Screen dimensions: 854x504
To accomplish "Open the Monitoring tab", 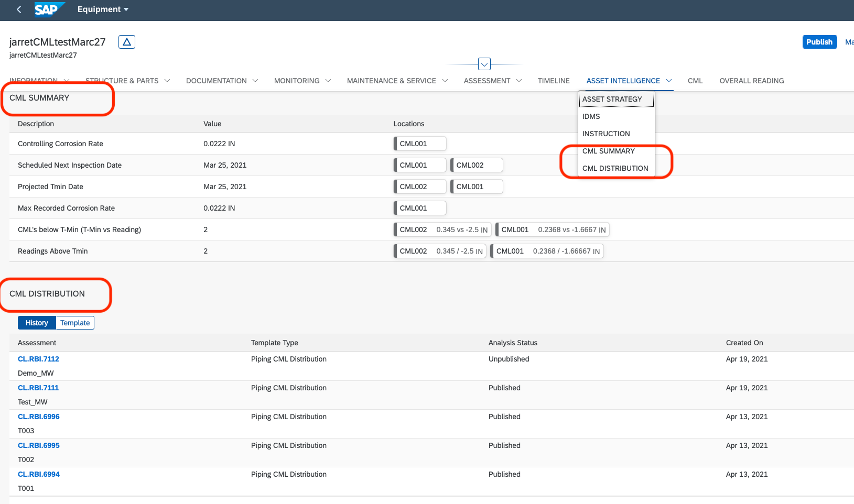I will (297, 81).
